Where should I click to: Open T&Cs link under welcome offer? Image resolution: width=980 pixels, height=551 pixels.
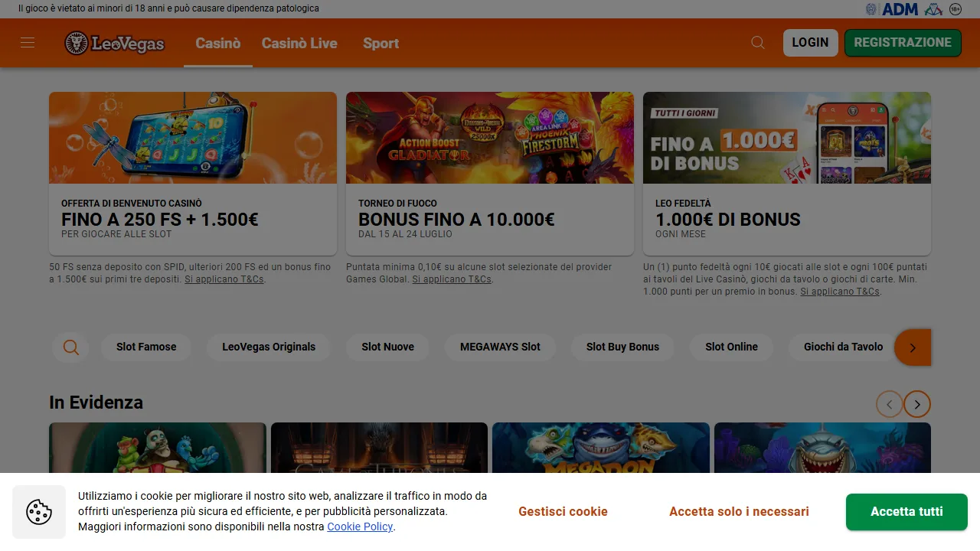pyautogui.click(x=224, y=279)
